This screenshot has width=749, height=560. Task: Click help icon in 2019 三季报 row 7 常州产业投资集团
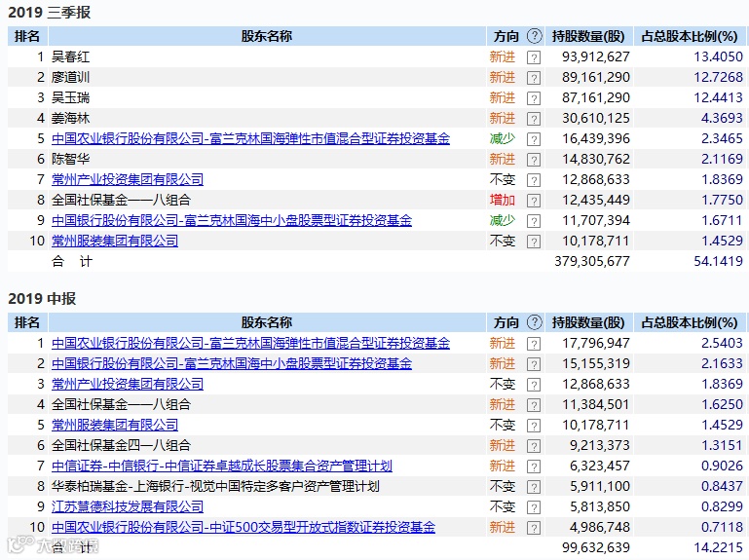click(x=534, y=180)
